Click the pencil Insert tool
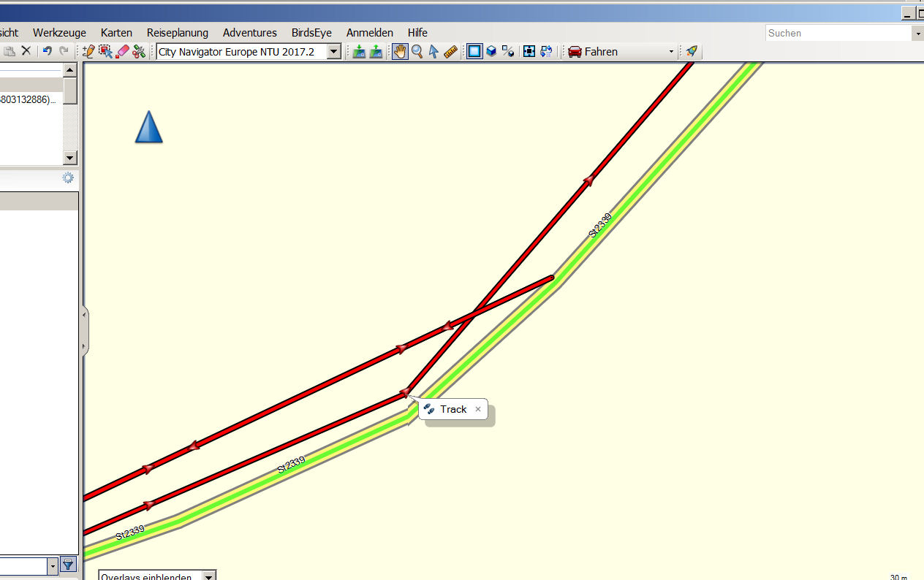 click(88, 51)
